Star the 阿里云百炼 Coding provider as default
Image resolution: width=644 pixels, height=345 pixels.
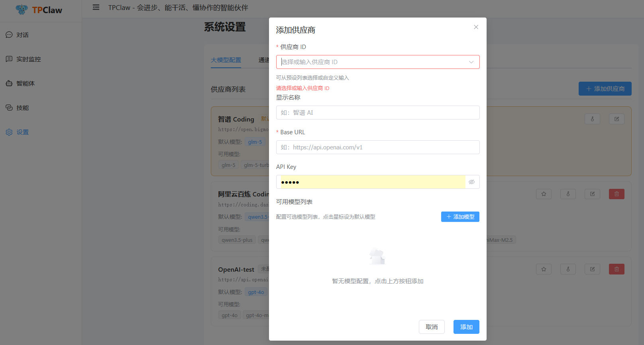point(544,194)
